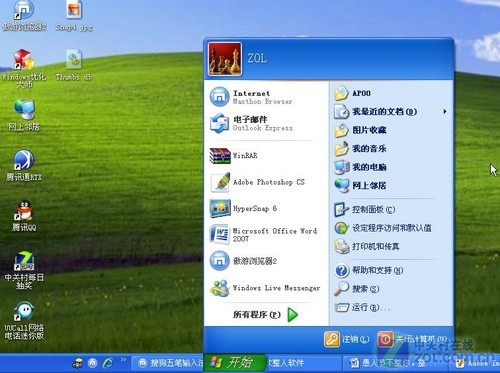Expand 我最近的文档 submenu
The height and width of the screenshot is (373, 500).
point(391,112)
